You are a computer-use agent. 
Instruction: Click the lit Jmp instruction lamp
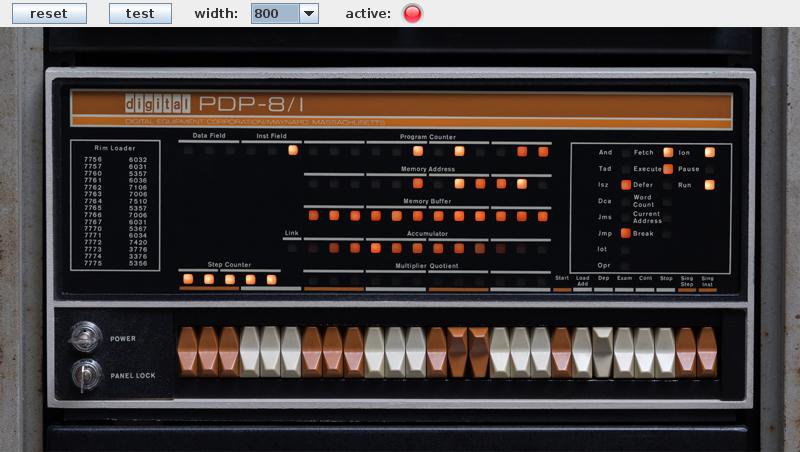[x=626, y=233]
